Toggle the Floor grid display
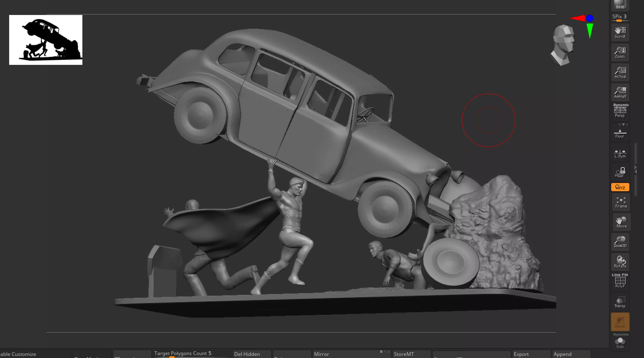This screenshot has width=644, height=358. 620,133
